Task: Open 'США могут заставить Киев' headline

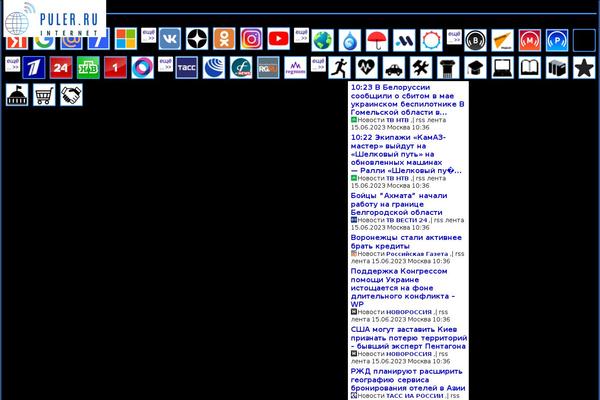Action: tap(409, 338)
